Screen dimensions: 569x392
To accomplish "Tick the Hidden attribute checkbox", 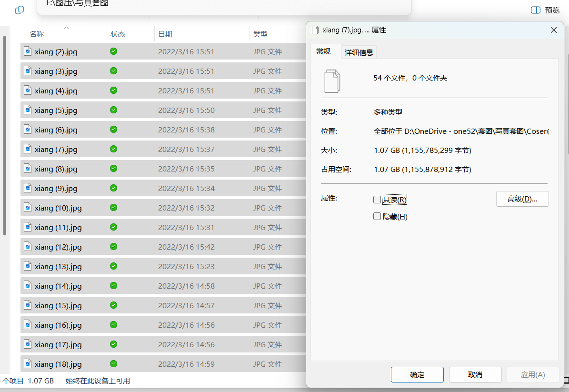I will (x=377, y=217).
